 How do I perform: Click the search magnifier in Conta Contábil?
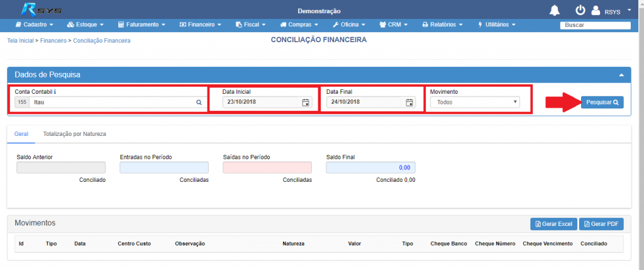pos(199,102)
